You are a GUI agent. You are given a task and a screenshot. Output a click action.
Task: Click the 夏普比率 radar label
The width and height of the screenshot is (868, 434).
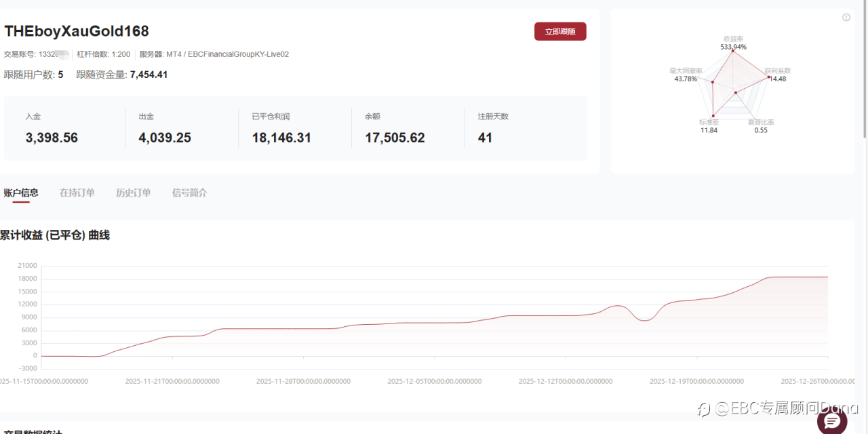coord(761,122)
